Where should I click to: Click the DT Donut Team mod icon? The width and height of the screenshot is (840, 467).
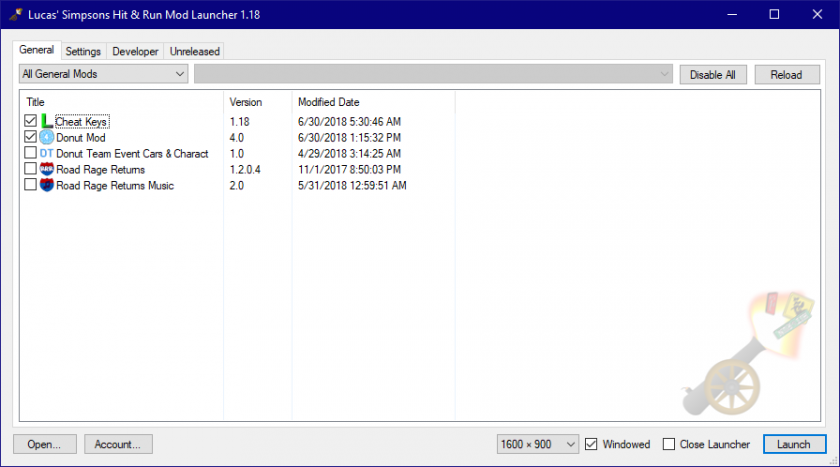(46, 153)
